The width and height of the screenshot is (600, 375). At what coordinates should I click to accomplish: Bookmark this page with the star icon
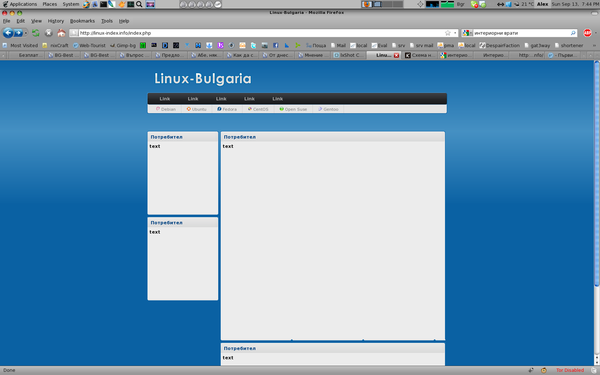[x=448, y=33]
